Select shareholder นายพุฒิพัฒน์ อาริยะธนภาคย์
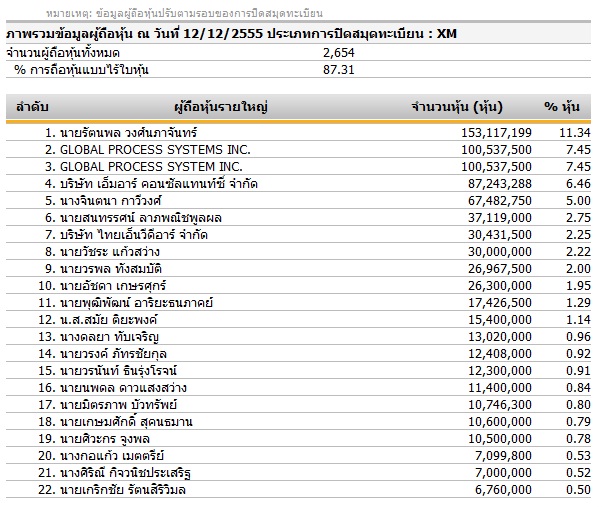Image resolution: width=602 pixels, height=507 pixels. click(136, 303)
